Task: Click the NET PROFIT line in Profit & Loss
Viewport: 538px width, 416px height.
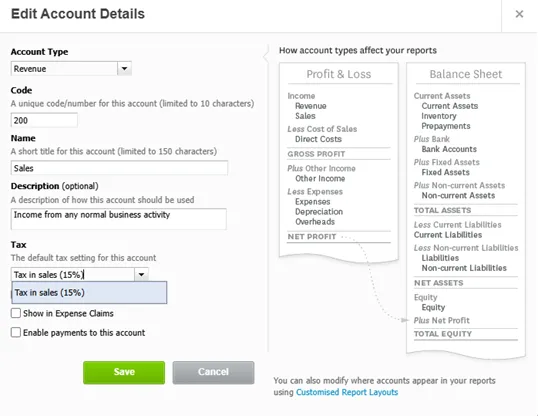Action: (x=312, y=237)
